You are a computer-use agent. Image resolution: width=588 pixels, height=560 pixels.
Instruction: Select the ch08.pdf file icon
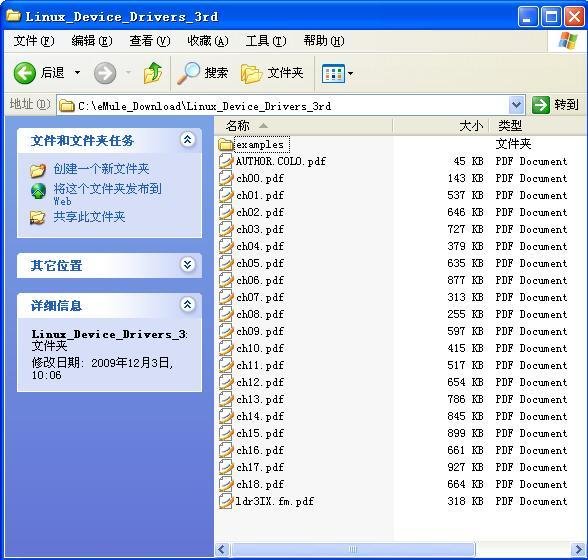[x=226, y=314]
